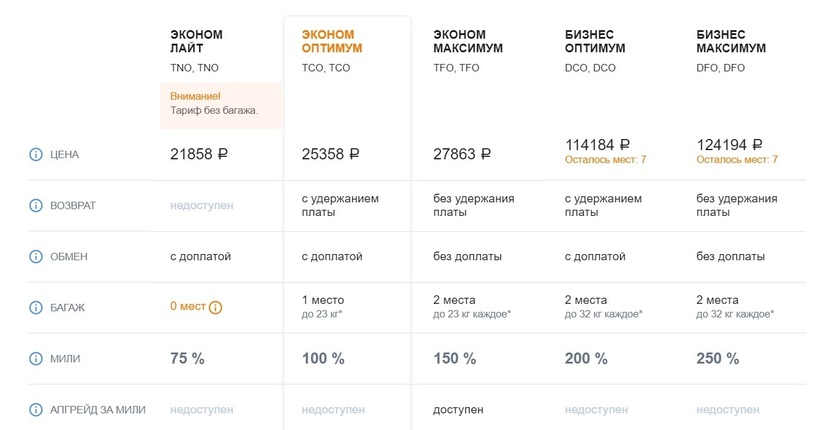Select the ЭКОНОМ ОПТИМУМ fare header

tap(332, 41)
